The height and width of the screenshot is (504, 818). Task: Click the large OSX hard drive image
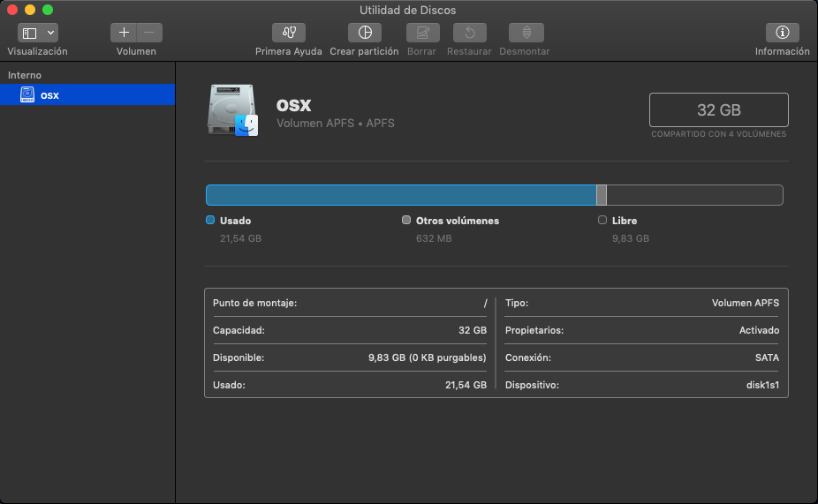pyautogui.click(x=232, y=110)
